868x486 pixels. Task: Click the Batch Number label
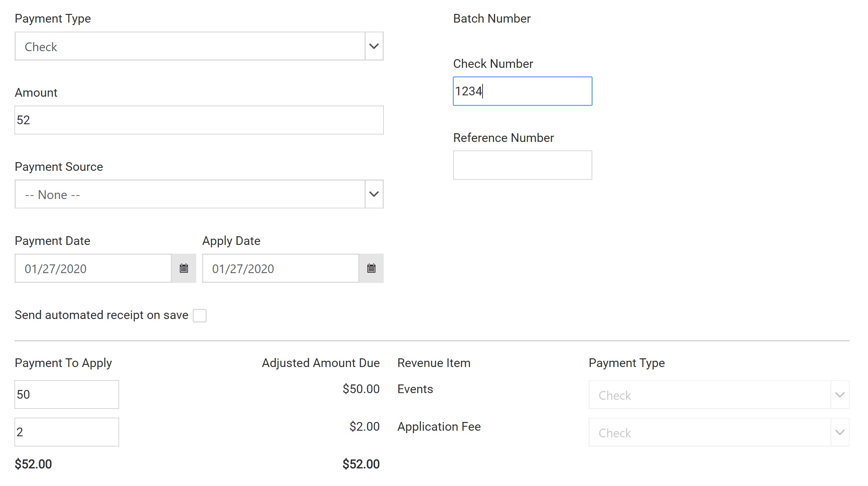(x=492, y=18)
